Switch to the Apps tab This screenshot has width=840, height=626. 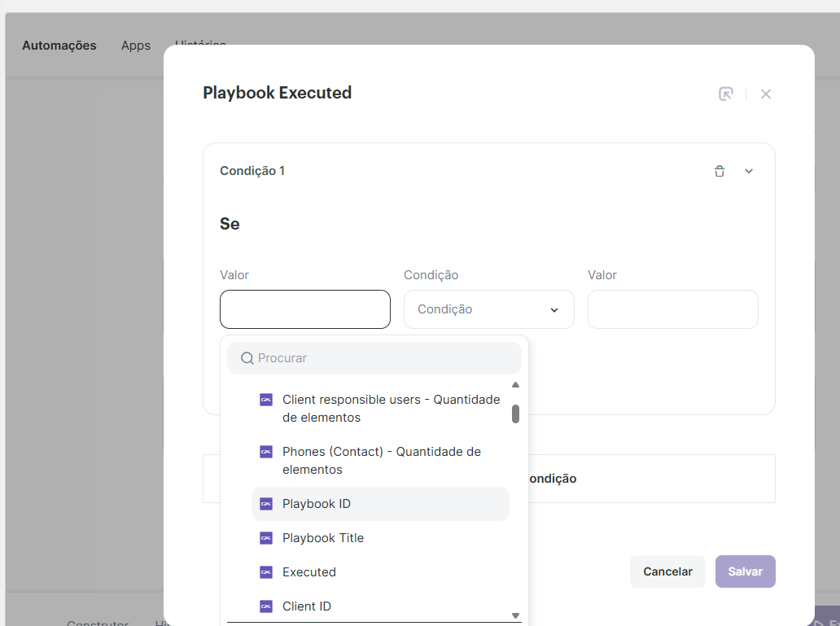click(136, 46)
